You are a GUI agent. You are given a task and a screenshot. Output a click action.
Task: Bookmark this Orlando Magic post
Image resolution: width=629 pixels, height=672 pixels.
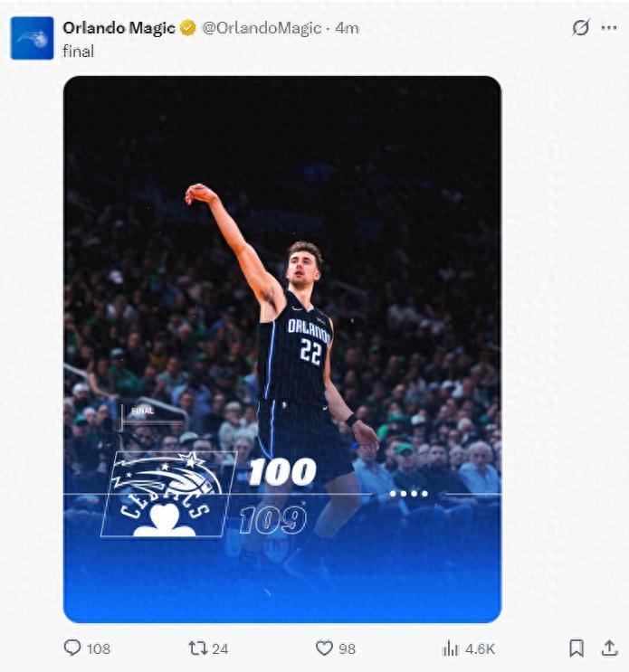(x=576, y=648)
